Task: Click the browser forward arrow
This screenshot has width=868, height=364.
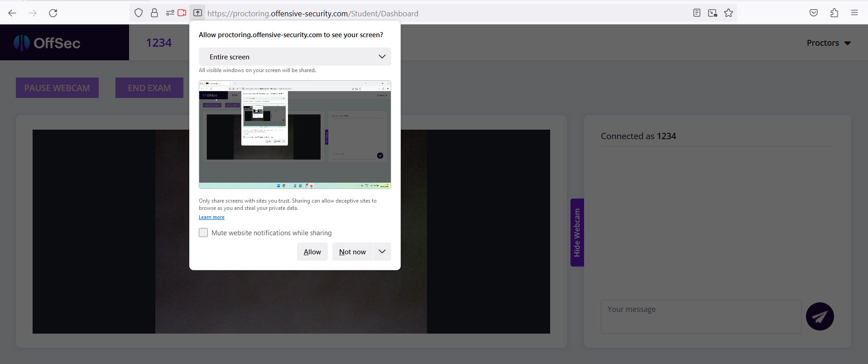Action: click(x=33, y=13)
